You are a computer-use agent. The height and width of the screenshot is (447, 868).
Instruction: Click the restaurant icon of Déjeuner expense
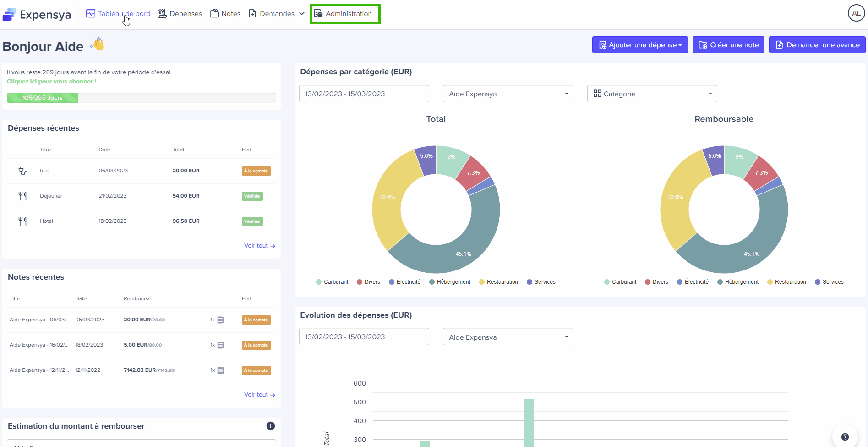pyautogui.click(x=22, y=196)
